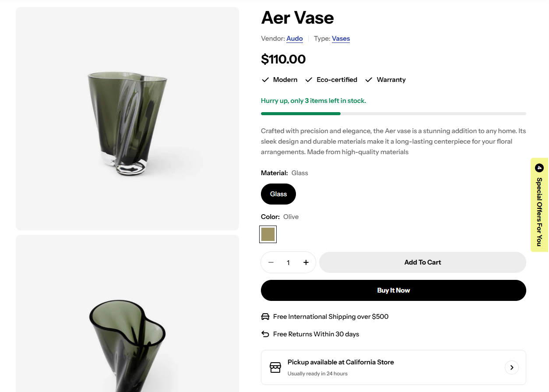Open the first vase product image

pos(127,119)
